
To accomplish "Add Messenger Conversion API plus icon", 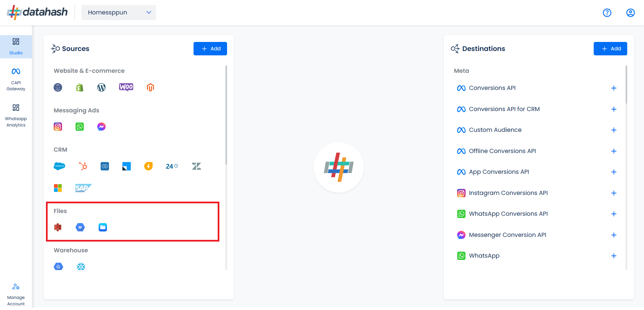I will pyautogui.click(x=614, y=235).
